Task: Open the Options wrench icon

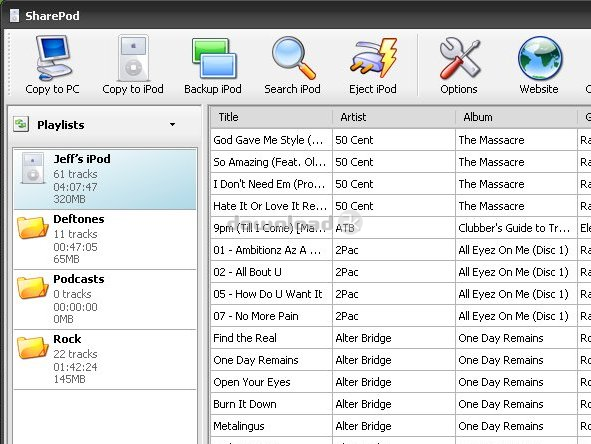Action: [x=459, y=58]
